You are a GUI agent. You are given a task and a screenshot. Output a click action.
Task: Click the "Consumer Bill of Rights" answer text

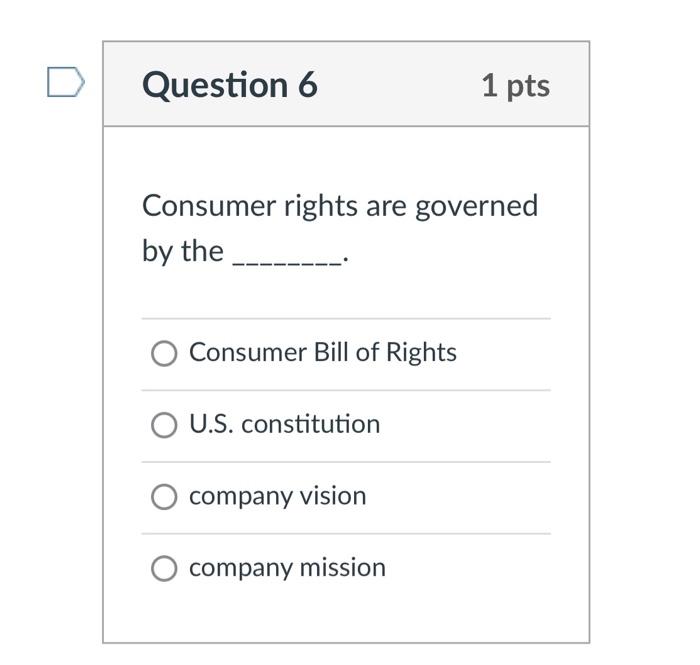point(322,352)
